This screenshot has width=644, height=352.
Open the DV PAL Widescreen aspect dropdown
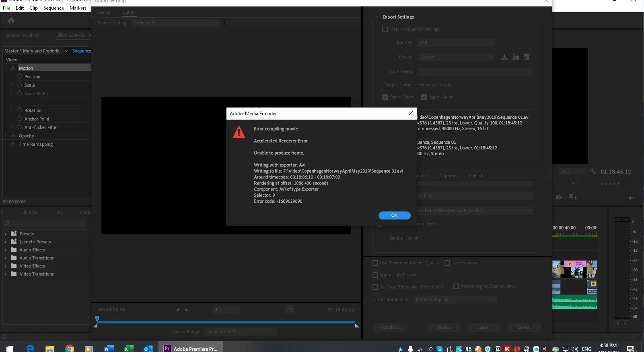475,210
